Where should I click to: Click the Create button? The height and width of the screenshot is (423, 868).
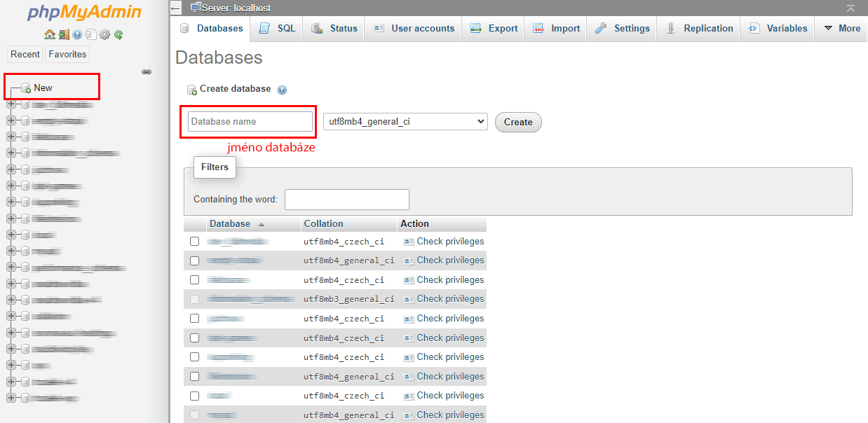tap(518, 122)
